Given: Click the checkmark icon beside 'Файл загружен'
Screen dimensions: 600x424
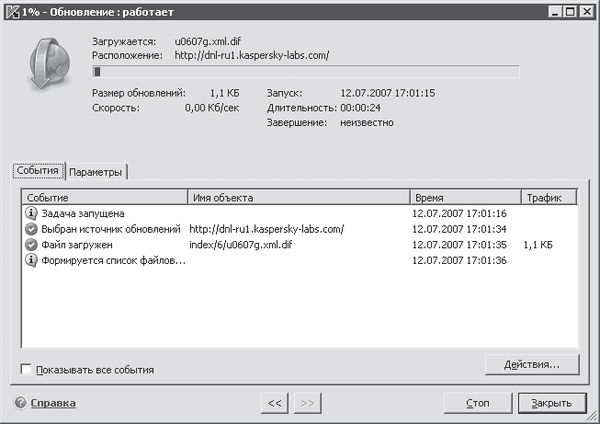Looking at the screenshot, I should [x=31, y=244].
